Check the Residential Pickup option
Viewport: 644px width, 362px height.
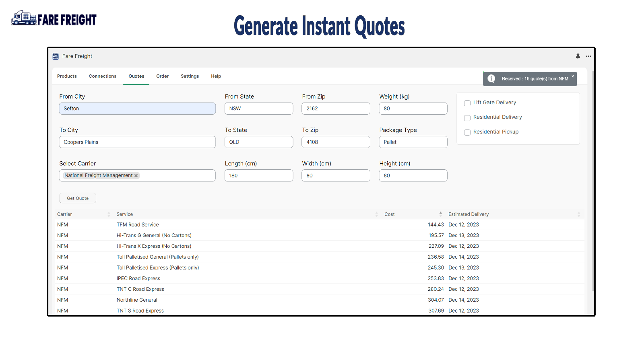pyautogui.click(x=467, y=132)
